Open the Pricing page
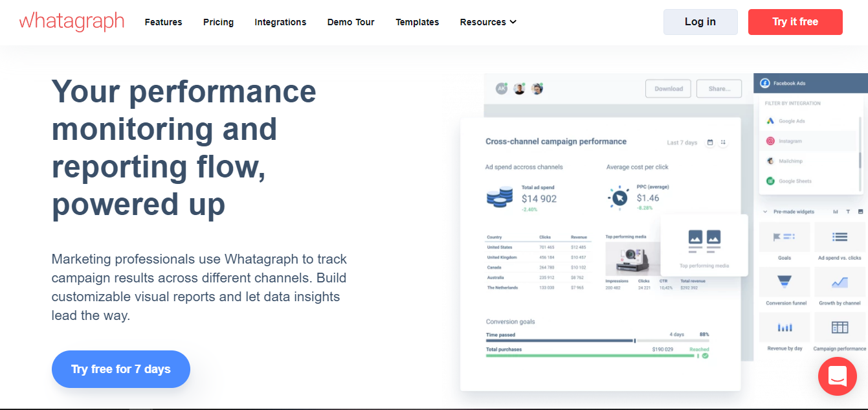Viewport: 868px width, 410px height. 218,22
